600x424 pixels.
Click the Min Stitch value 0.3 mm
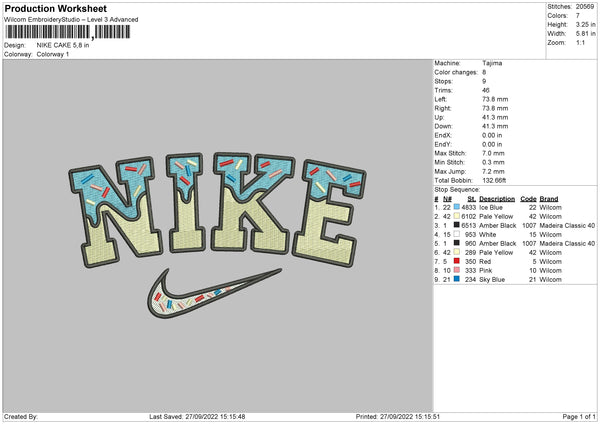[x=493, y=162]
